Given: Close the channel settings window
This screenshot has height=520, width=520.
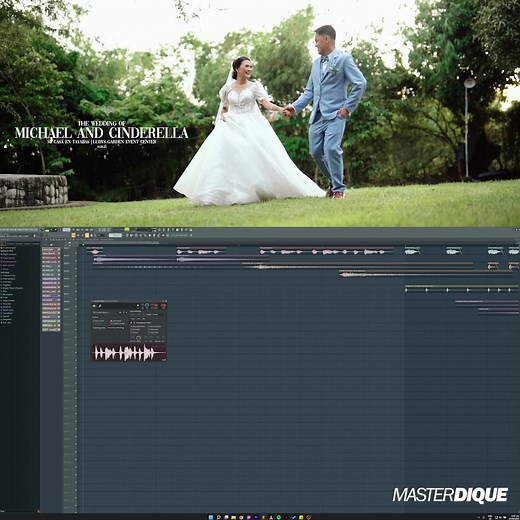Looking at the screenshot, I should (166, 301).
